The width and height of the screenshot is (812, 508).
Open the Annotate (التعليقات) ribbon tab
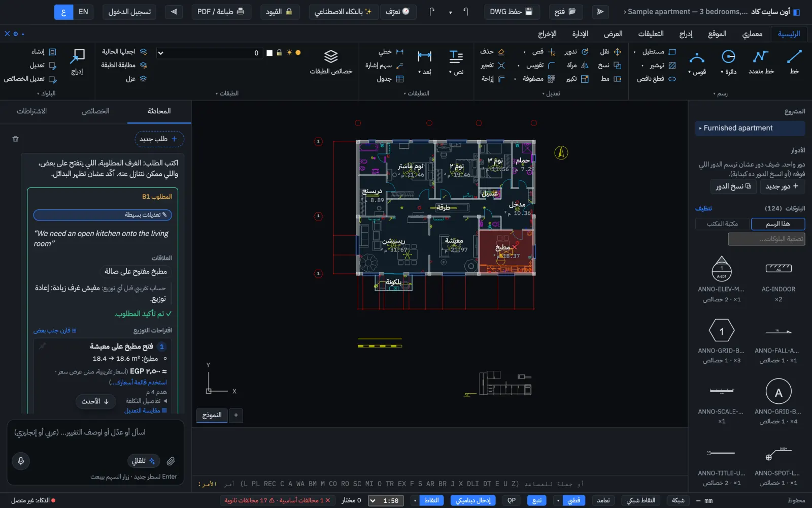(x=651, y=34)
